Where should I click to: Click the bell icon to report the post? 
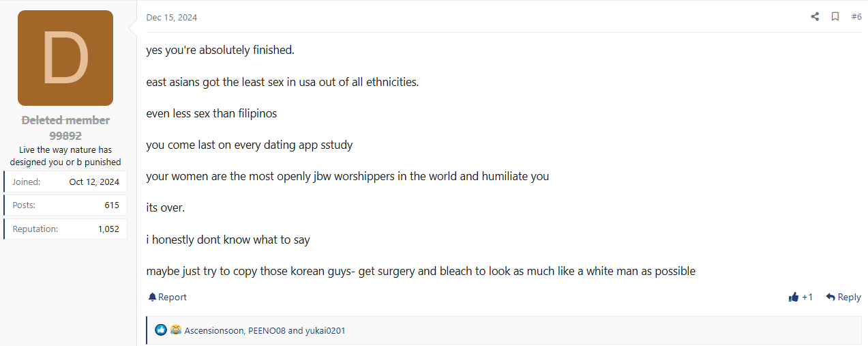click(152, 298)
